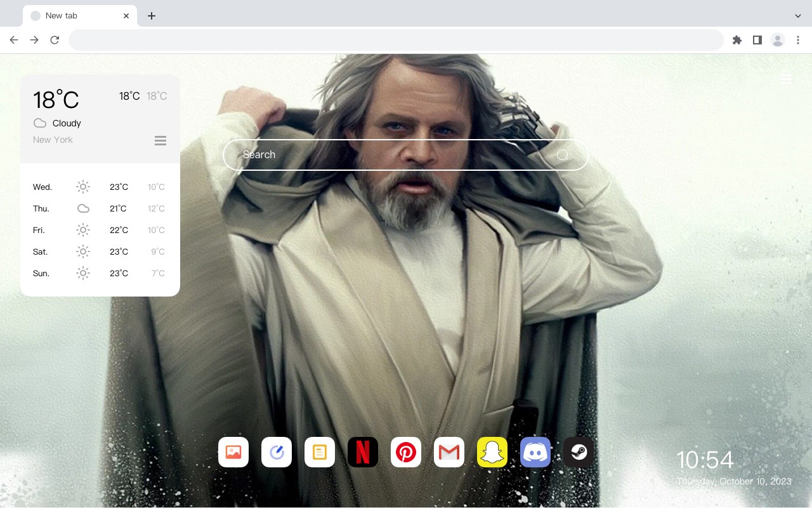Click the Saturday low of 9°C
This screenshot has width=812, height=508.
pyautogui.click(x=158, y=251)
